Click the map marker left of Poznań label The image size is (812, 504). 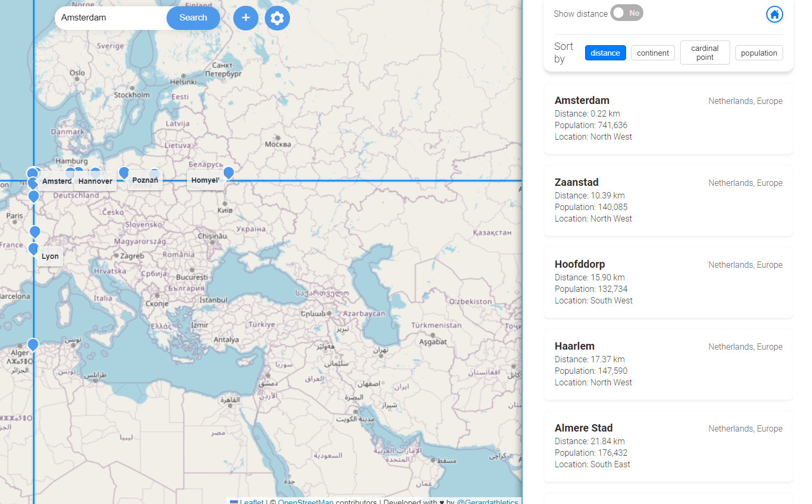(124, 172)
